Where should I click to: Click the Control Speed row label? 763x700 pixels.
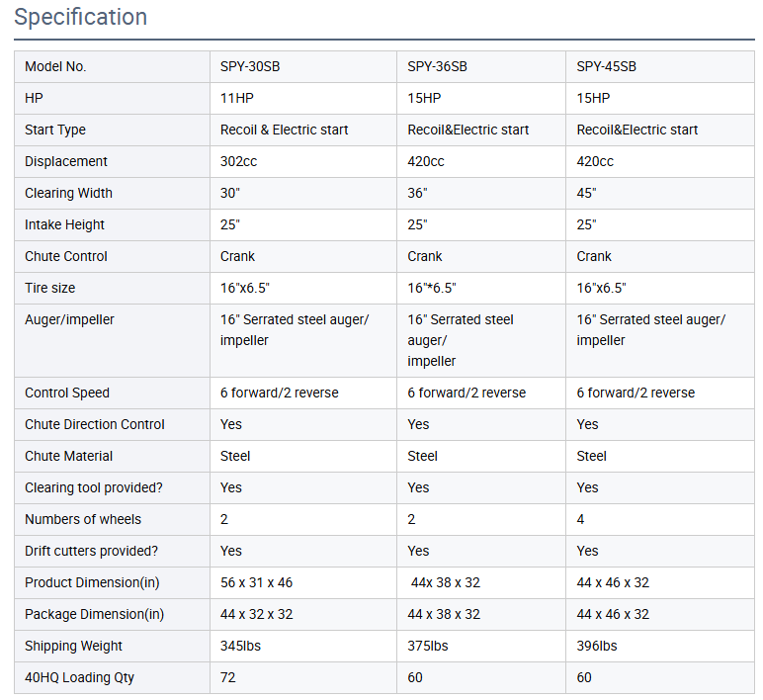pos(67,394)
